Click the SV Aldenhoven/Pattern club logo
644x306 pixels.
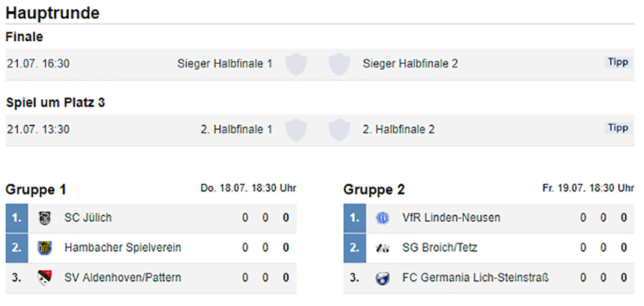tap(45, 278)
